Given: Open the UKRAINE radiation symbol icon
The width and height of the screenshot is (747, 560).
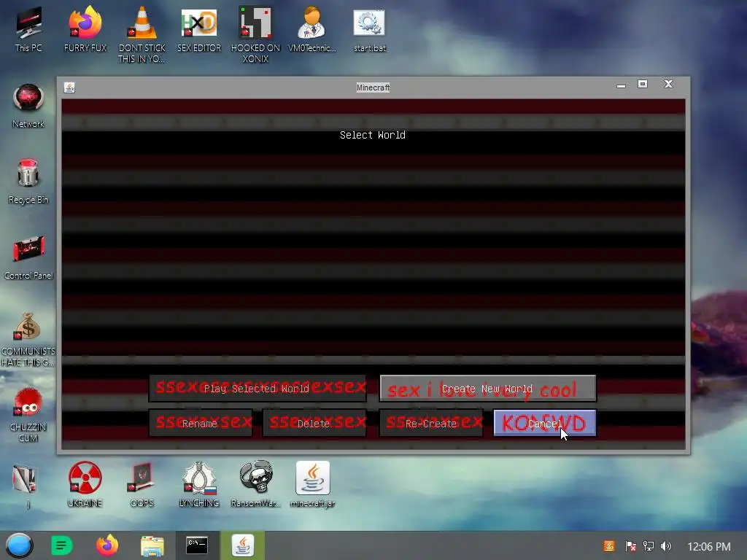Looking at the screenshot, I should click(x=85, y=483).
